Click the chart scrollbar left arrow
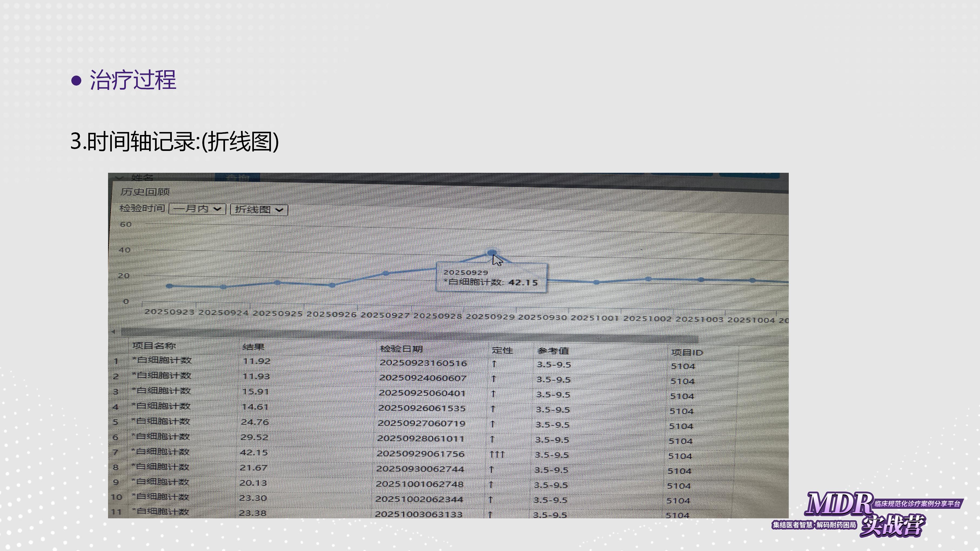 (113, 332)
